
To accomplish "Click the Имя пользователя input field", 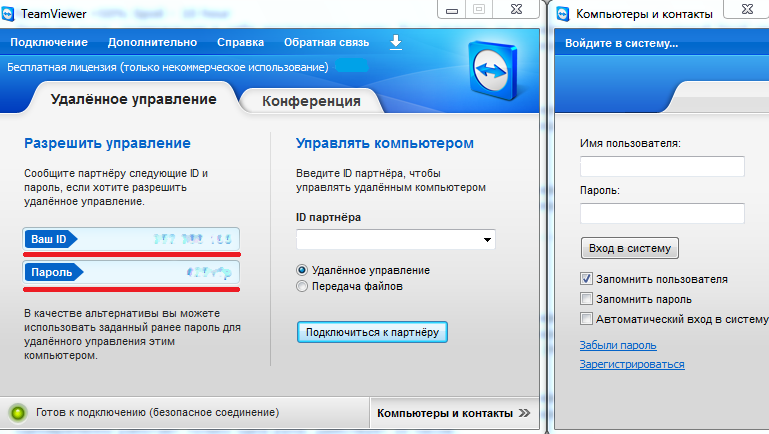I will pos(662,167).
